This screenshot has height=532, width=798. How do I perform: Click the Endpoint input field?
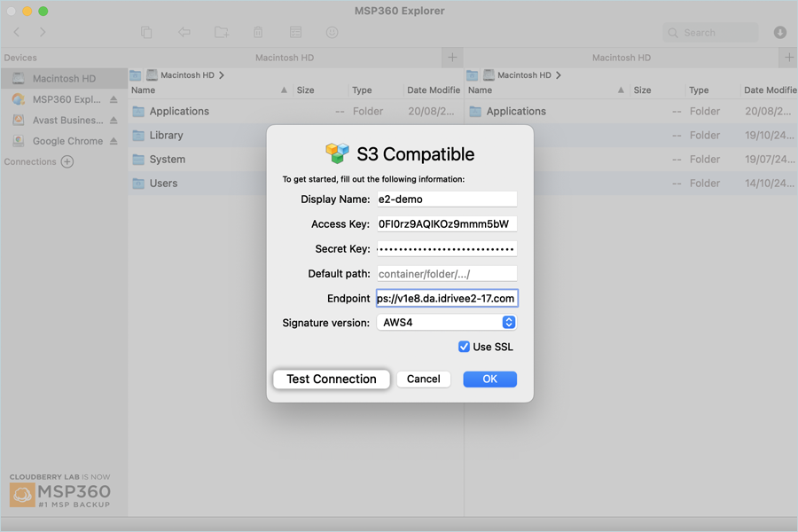[x=446, y=299]
